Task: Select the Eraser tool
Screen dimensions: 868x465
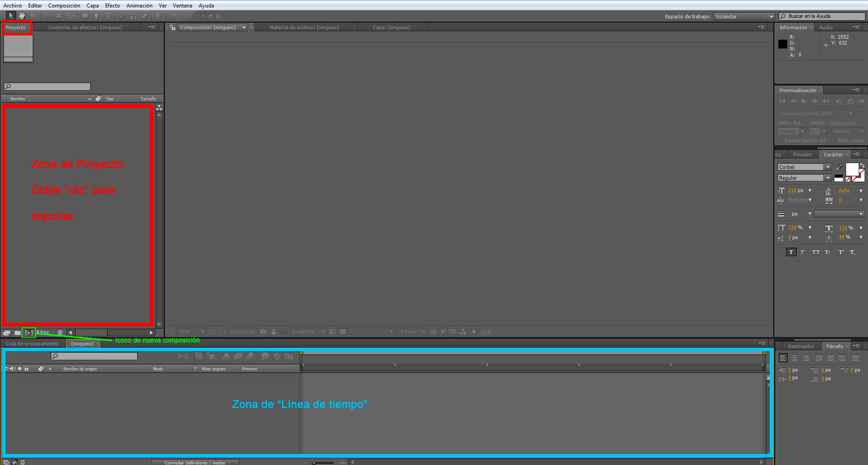Action: point(144,16)
